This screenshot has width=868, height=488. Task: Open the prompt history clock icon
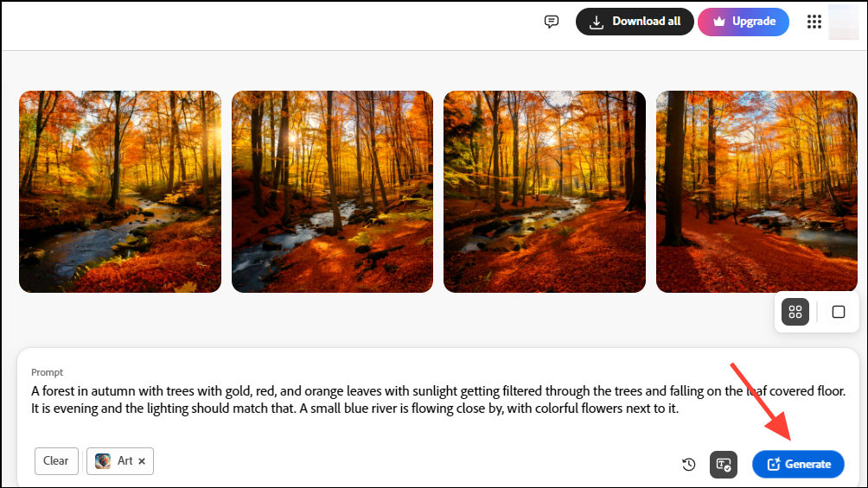point(689,464)
